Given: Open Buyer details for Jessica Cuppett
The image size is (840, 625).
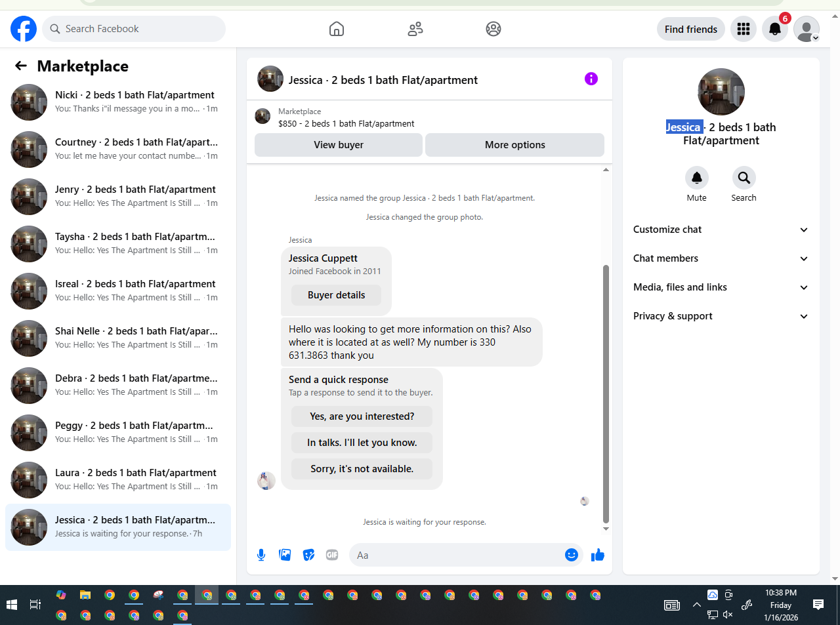Looking at the screenshot, I should tap(337, 295).
